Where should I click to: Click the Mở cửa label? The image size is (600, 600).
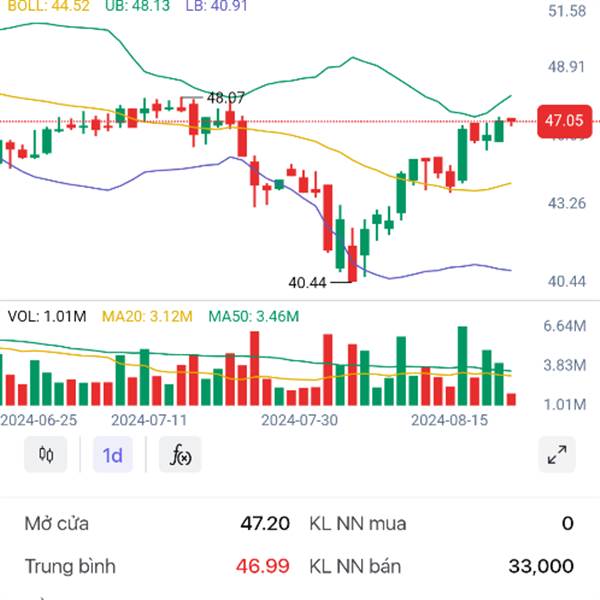(57, 523)
